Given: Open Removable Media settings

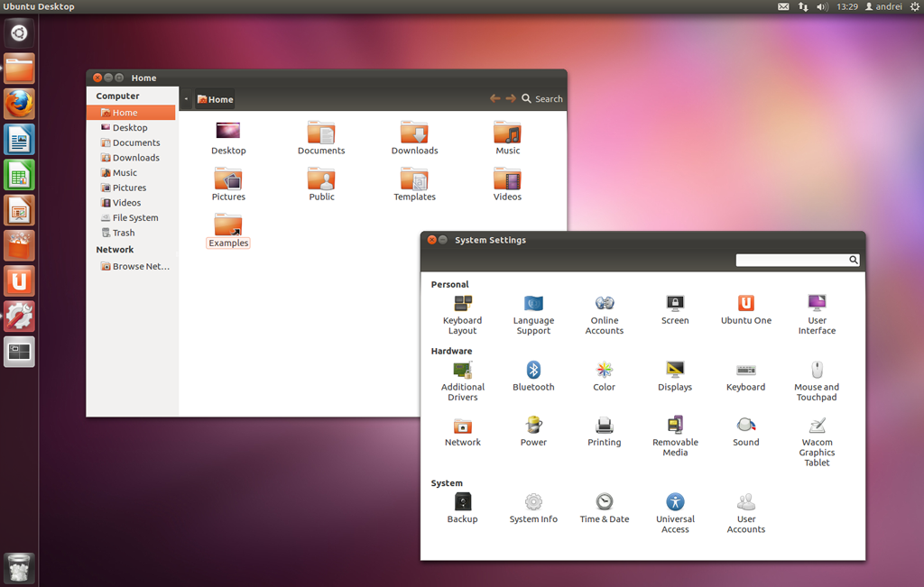Looking at the screenshot, I should click(x=675, y=426).
